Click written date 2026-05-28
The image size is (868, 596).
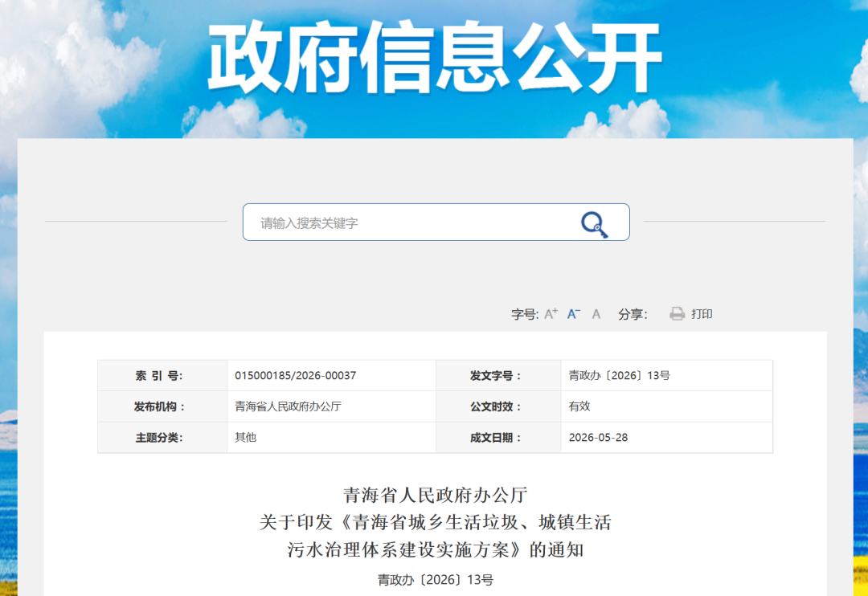pyautogui.click(x=598, y=437)
